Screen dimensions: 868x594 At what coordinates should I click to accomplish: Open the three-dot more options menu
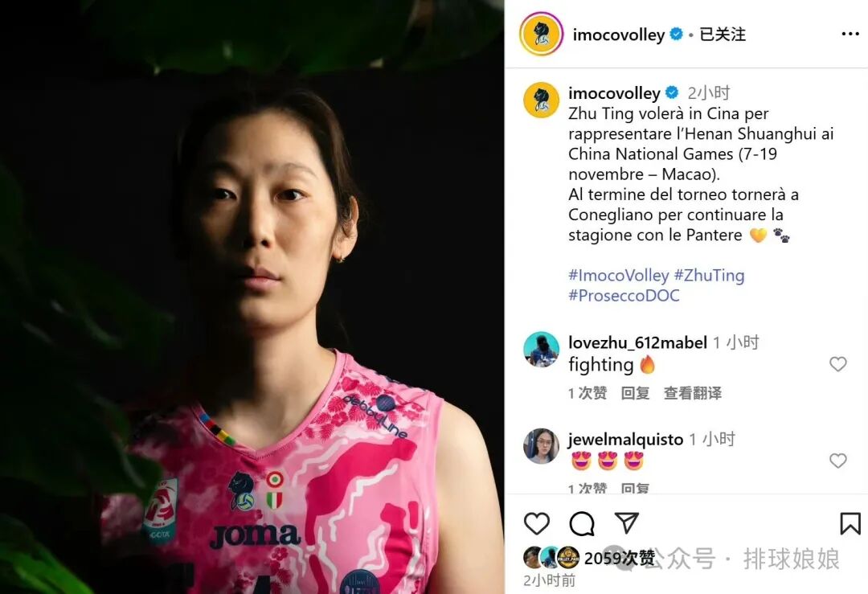[850, 35]
